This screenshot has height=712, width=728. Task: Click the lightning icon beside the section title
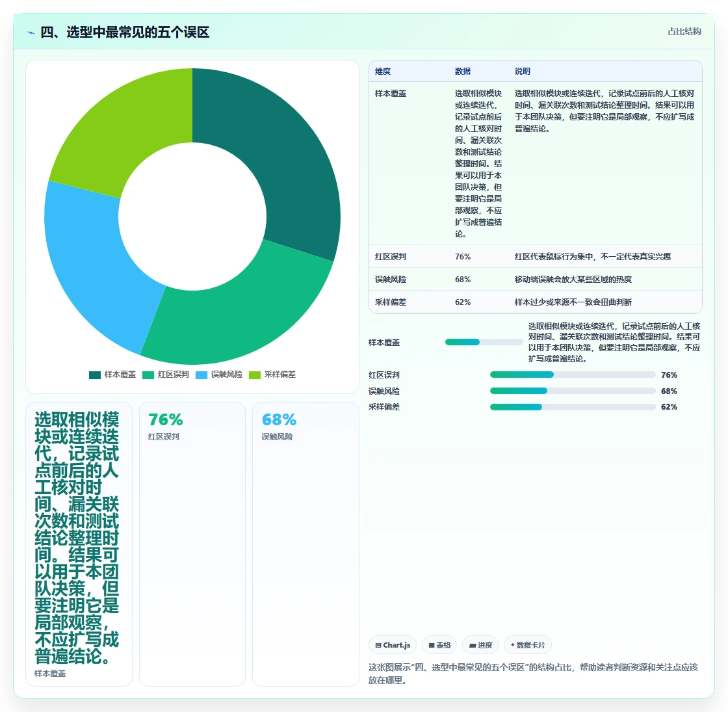coord(31,33)
